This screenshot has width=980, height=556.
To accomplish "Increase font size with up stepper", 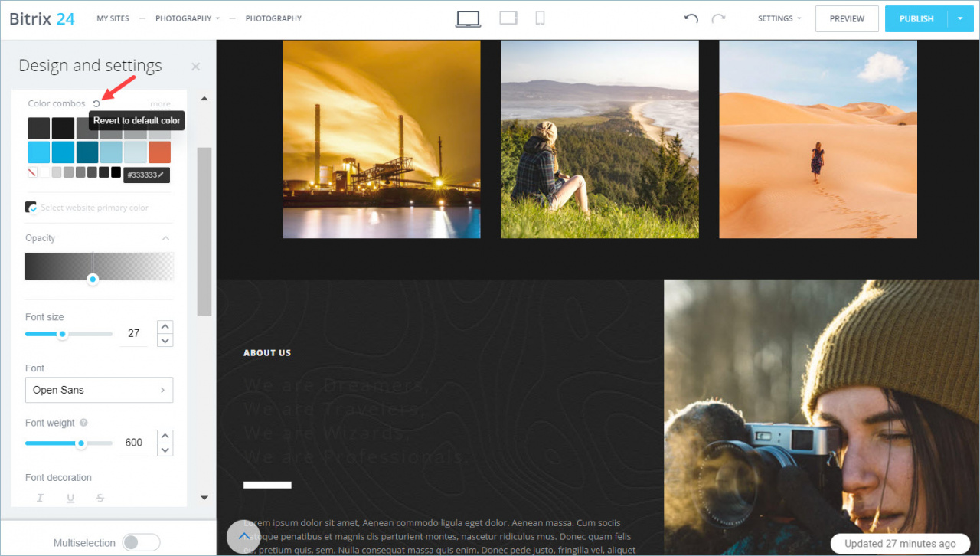I will click(x=165, y=327).
